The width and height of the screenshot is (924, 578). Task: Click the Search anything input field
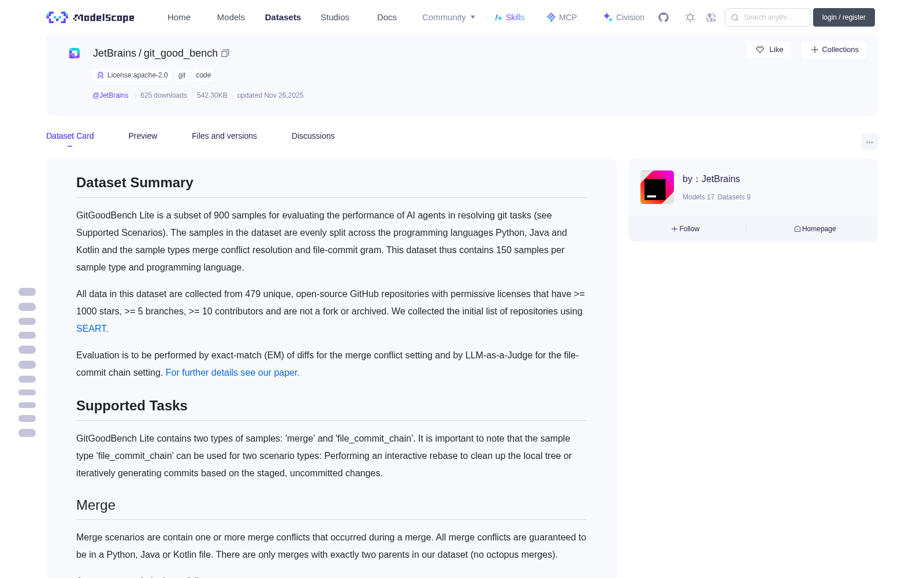(767, 17)
